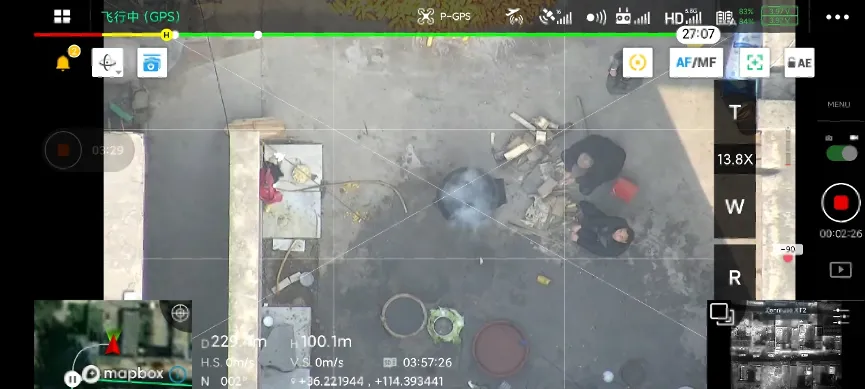This screenshot has width=866, height=389.
Task: Toggle the AE lock
Action: (x=799, y=62)
